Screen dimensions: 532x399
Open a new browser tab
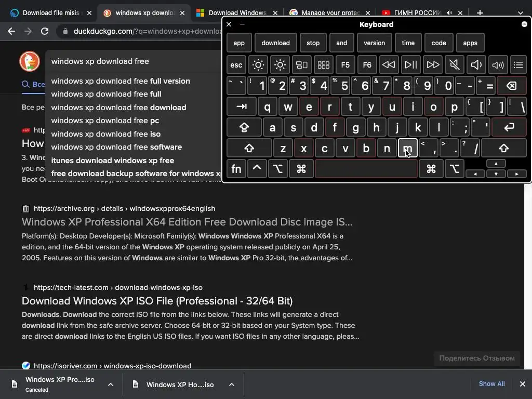tap(480, 13)
